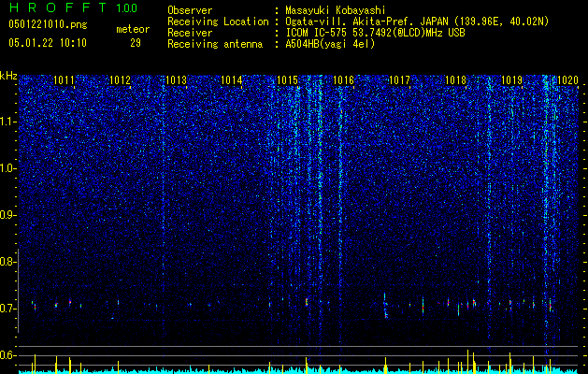Viewport: 588px width, 374px height.
Task: Click the Observer field label
Action: pyautogui.click(x=190, y=10)
